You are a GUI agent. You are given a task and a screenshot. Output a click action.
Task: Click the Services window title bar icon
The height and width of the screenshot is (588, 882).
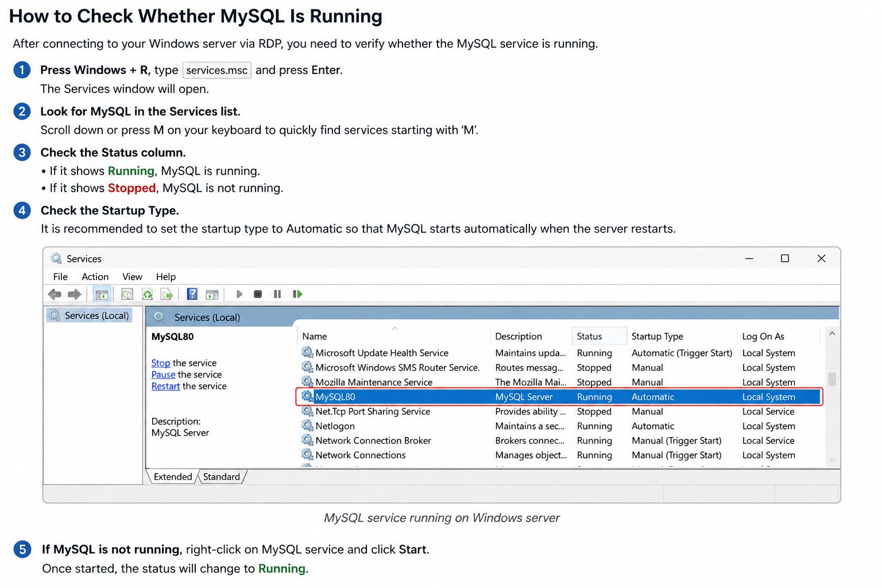56,258
